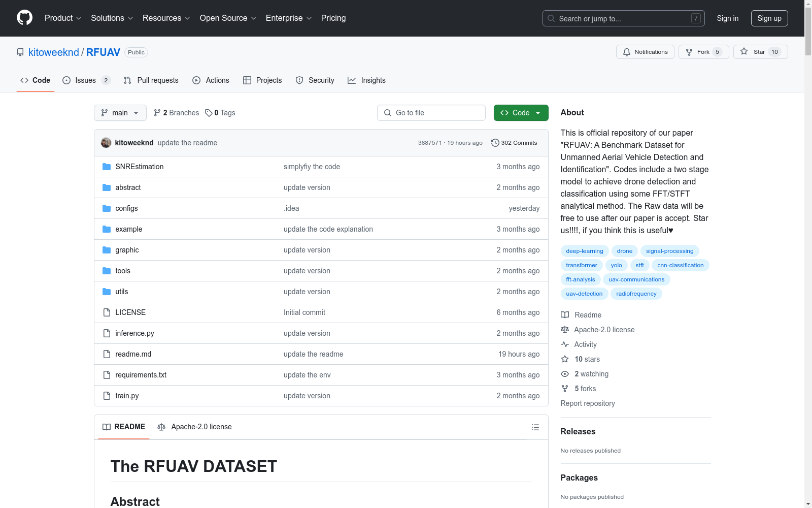
Task: Click the train.py file icon
Action: point(107,396)
